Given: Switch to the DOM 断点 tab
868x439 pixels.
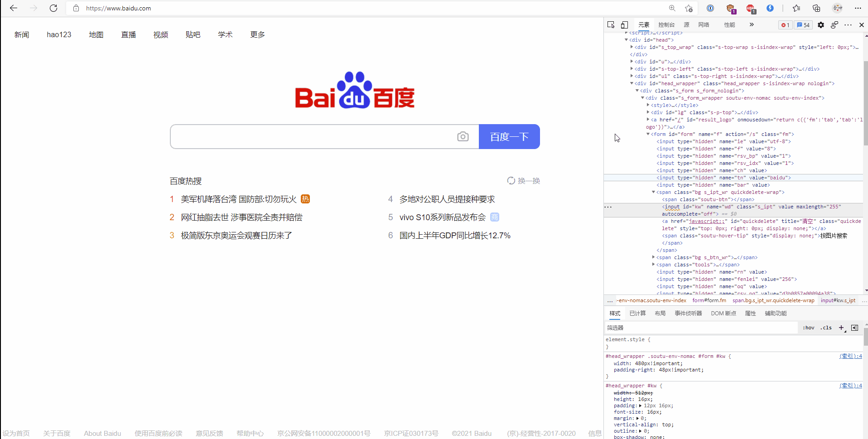Looking at the screenshot, I should click(x=723, y=314).
